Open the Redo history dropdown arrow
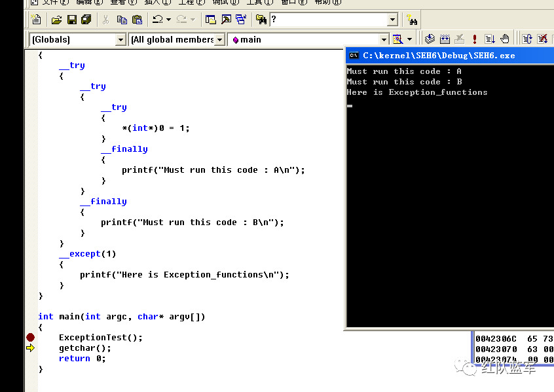The width and height of the screenshot is (554, 392). [x=193, y=20]
